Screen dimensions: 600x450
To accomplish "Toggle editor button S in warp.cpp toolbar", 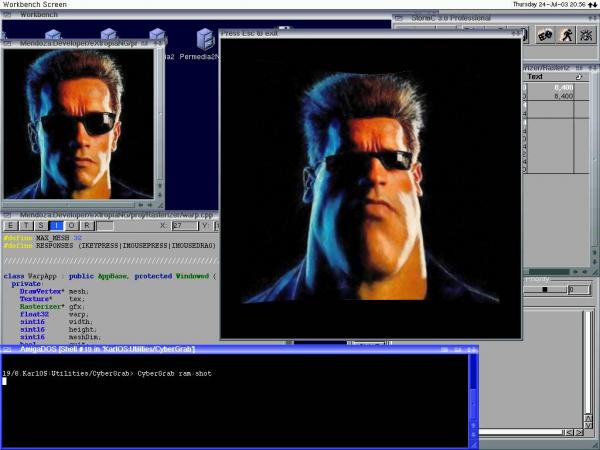I will (41, 226).
